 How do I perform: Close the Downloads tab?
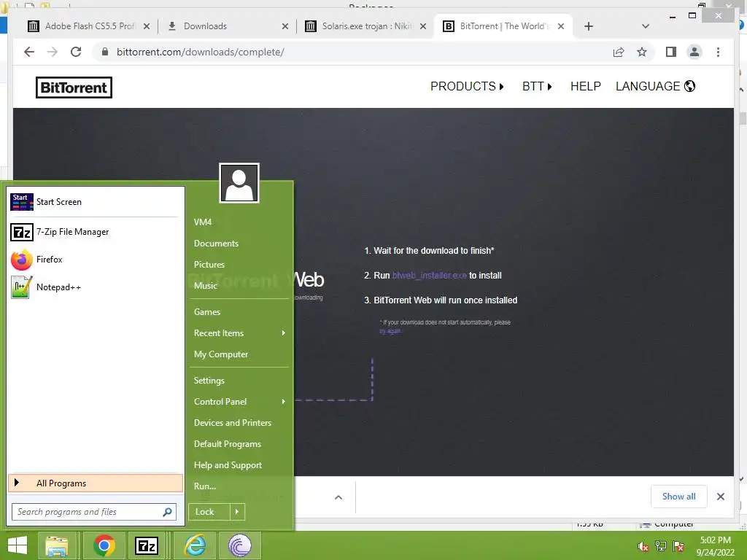tap(285, 27)
